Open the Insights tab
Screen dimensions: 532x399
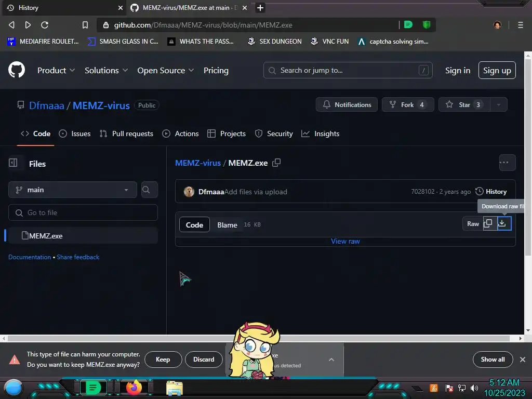pos(320,134)
